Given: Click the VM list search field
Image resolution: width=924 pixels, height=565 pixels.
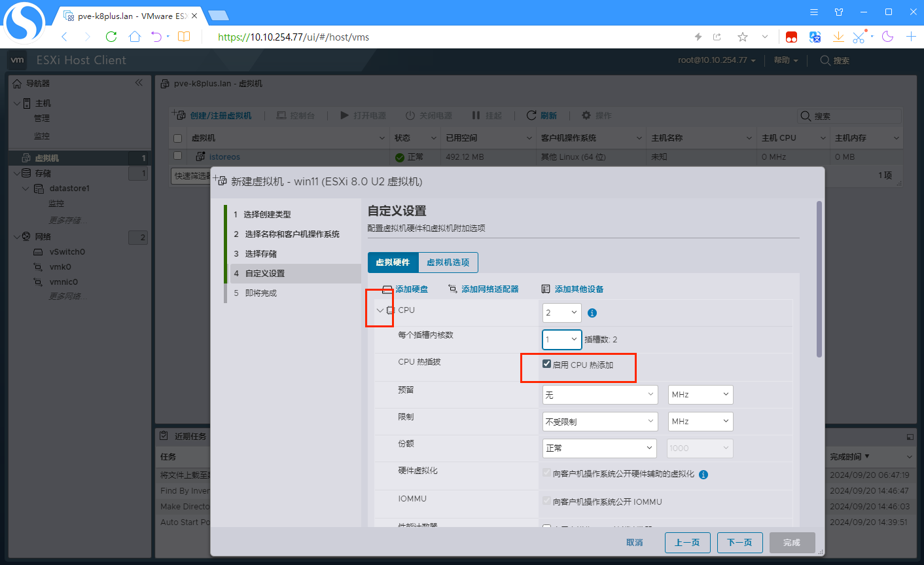Looking at the screenshot, I should point(849,116).
